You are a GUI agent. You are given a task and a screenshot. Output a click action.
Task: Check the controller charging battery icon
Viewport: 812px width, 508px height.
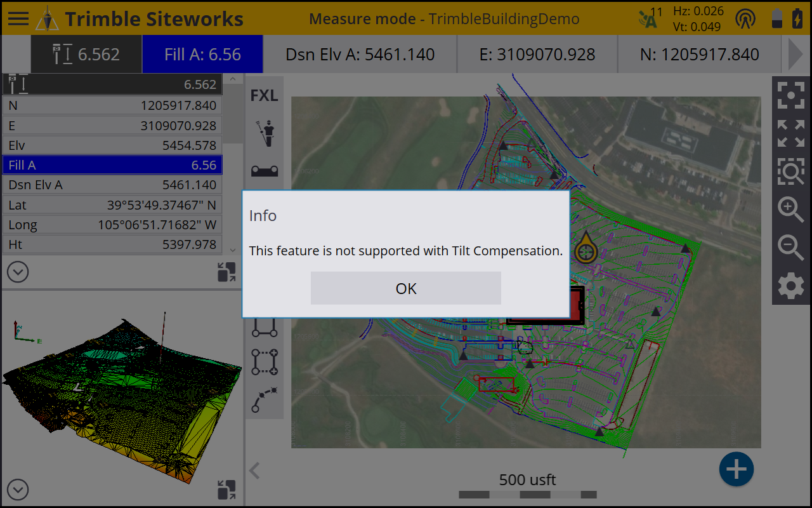point(797,18)
